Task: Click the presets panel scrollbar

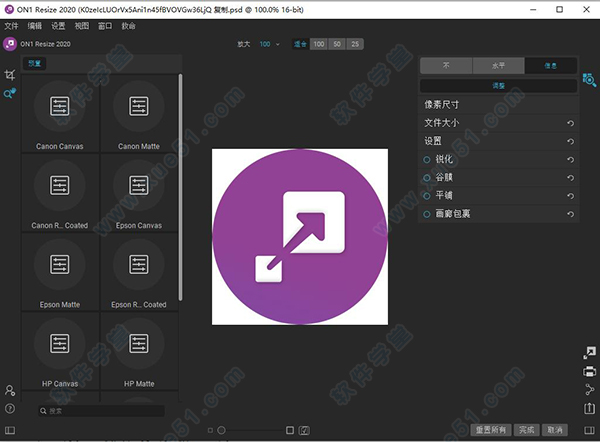Action: click(180, 188)
